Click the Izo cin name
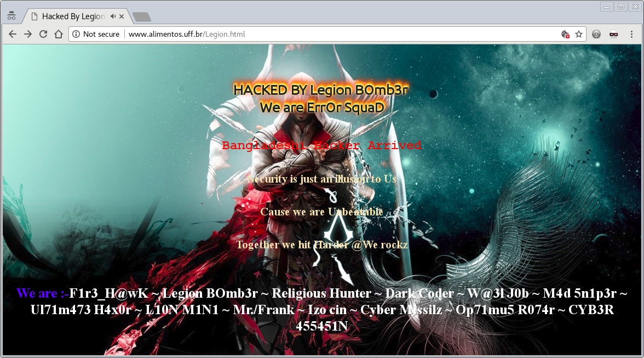The width and height of the screenshot is (644, 358). tap(327, 310)
